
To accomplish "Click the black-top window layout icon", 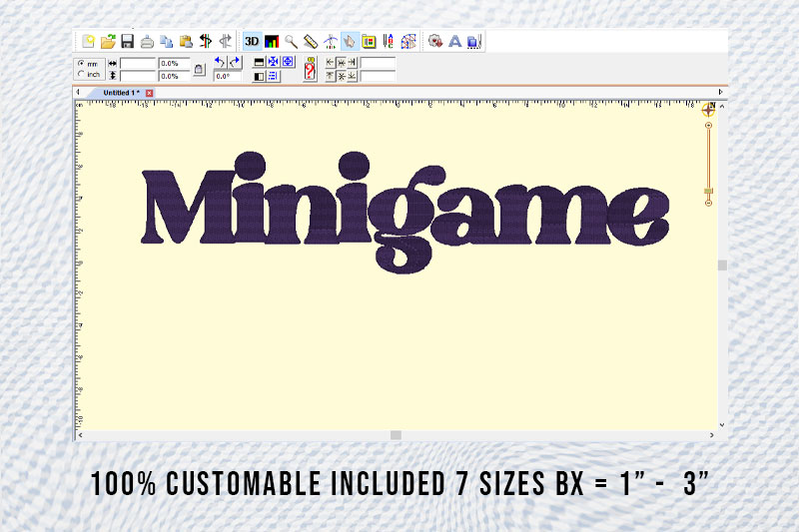I will pos(259,62).
